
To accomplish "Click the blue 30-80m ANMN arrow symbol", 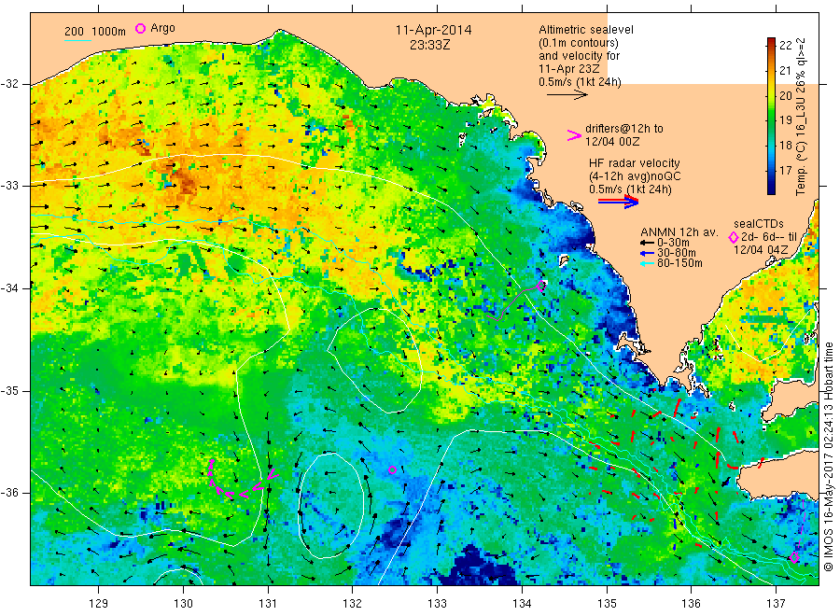I will click(647, 253).
